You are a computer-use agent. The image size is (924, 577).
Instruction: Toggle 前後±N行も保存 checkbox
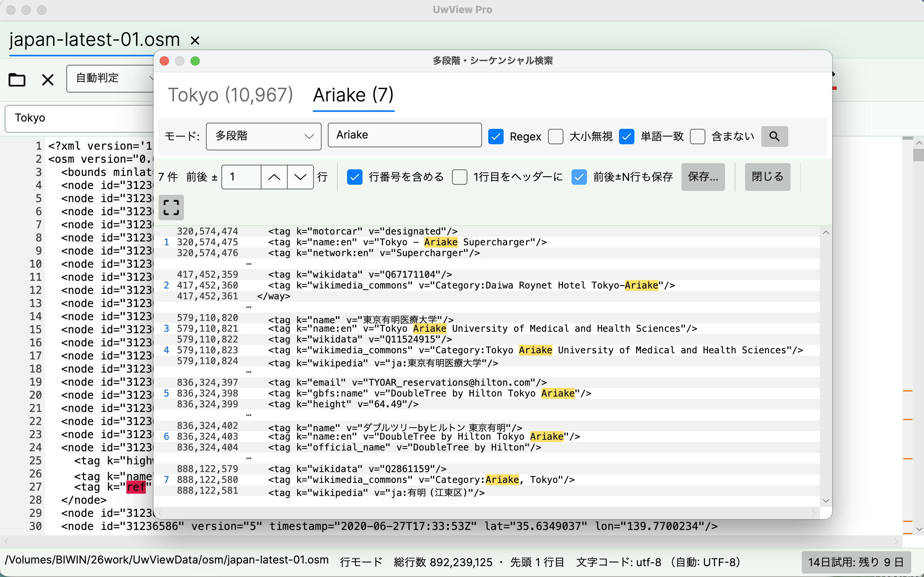(579, 177)
